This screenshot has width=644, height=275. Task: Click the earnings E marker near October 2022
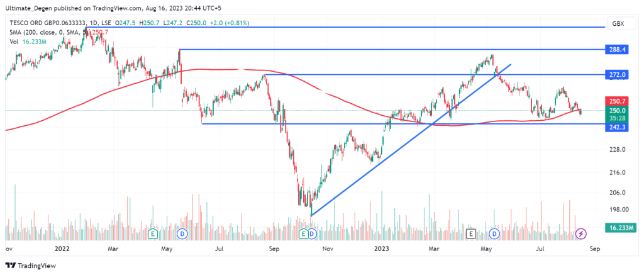pyautogui.click(x=304, y=234)
